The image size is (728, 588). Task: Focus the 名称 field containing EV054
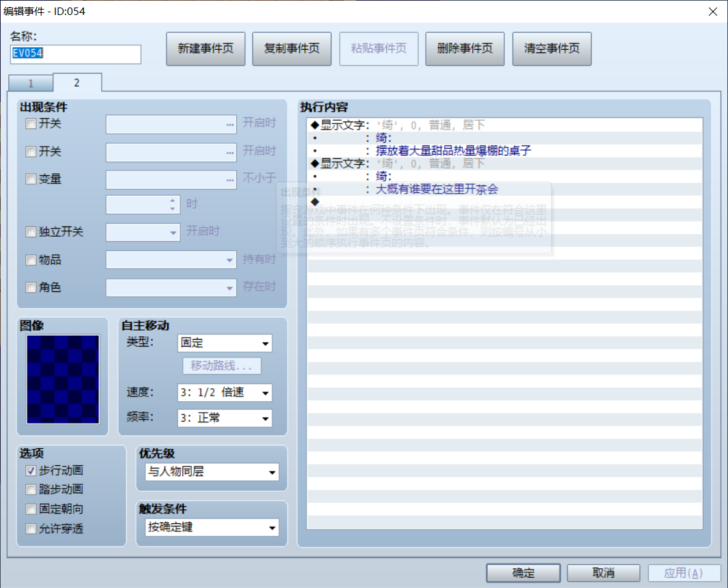pos(76,54)
